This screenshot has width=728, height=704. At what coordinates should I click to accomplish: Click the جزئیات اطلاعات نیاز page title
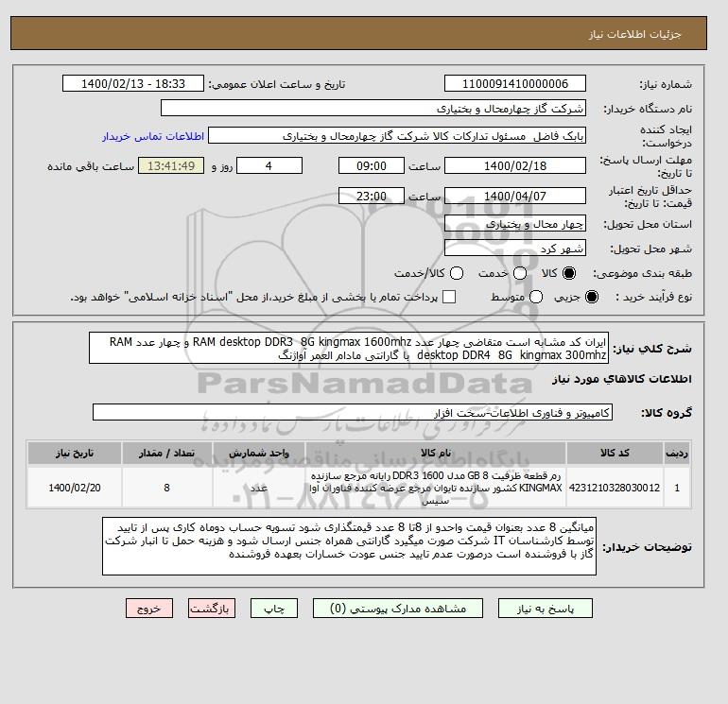coord(635,34)
